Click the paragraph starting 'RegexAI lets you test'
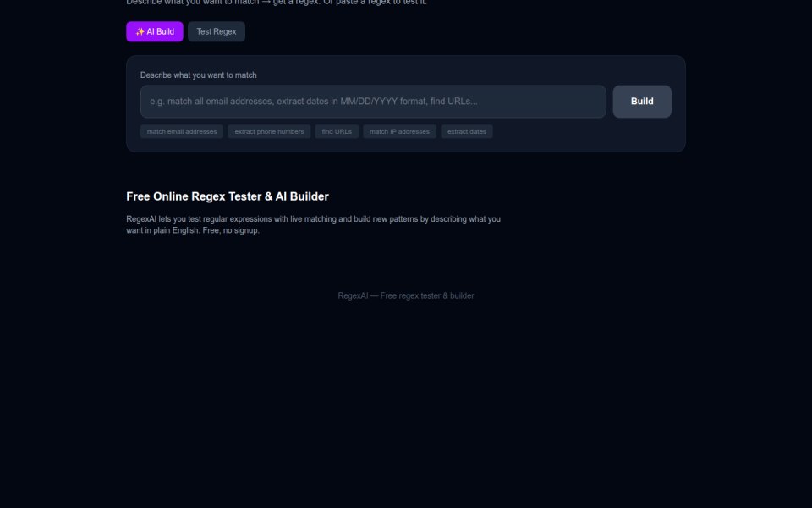This screenshot has width=812, height=508. 313,224
